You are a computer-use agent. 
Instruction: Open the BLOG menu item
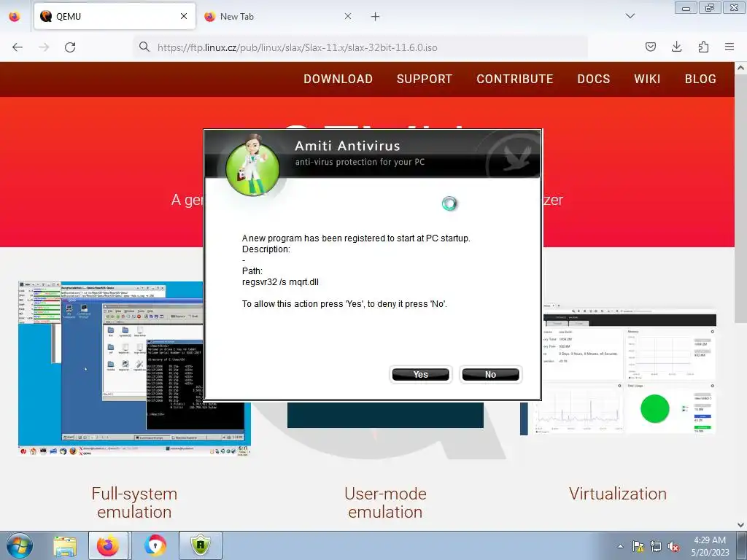coord(700,79)
